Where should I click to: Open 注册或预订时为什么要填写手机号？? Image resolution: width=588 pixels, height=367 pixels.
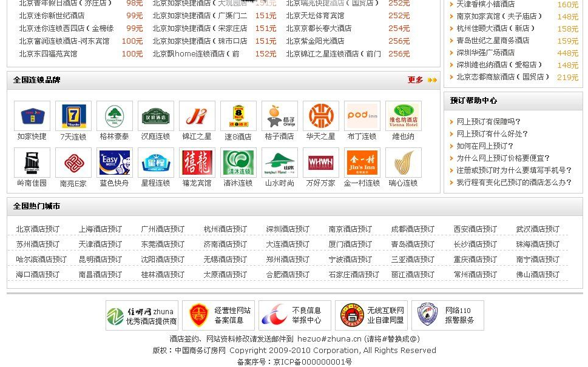click(x=514, y=170)
